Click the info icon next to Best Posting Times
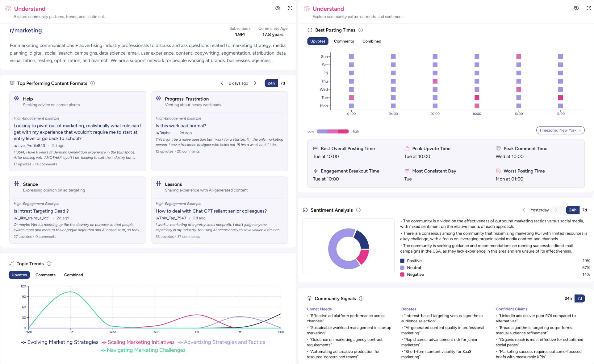594x364 pixels. 361,30
